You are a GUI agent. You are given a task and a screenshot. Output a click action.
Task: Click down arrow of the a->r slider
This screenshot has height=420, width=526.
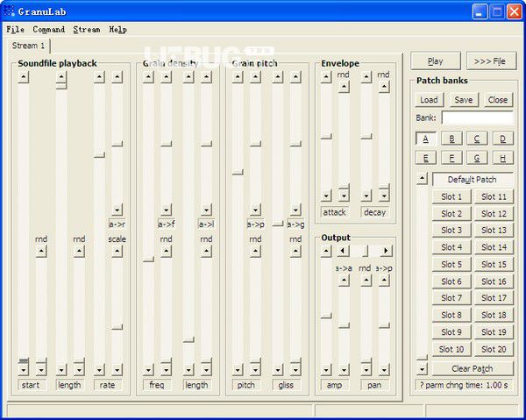(x=117, y=210)
